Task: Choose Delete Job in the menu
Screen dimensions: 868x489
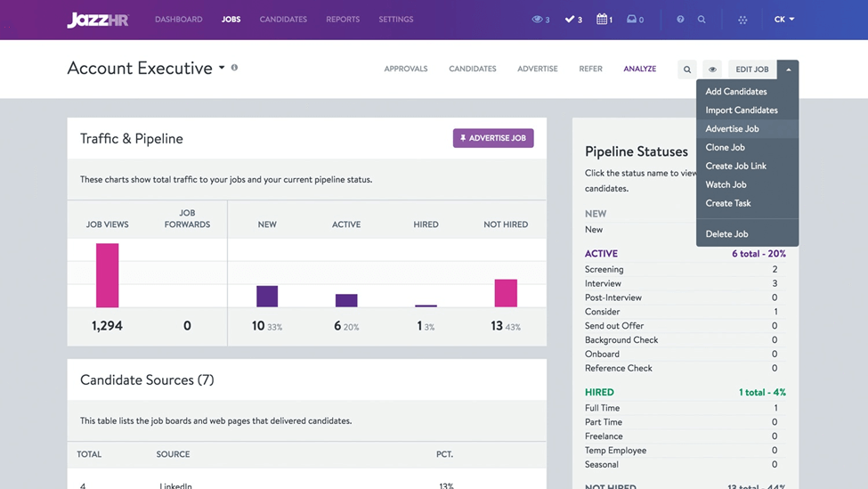Action: point(726,234)
